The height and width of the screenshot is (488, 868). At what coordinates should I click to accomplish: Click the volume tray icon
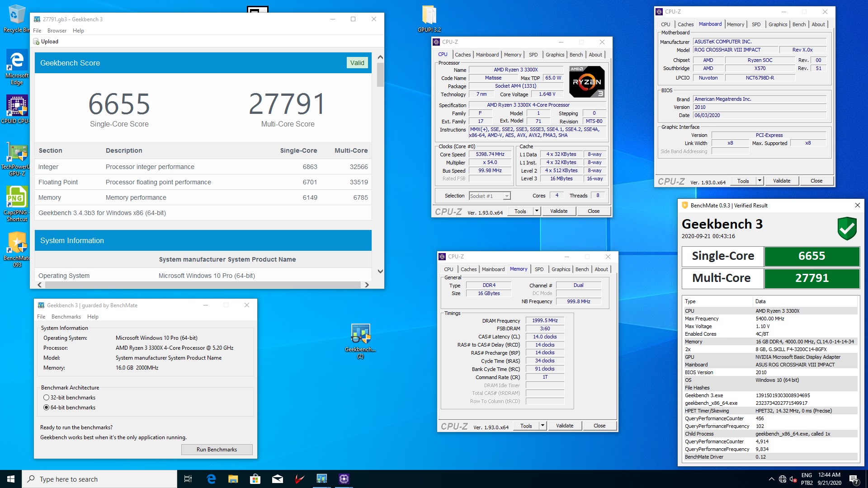click(x=793, y=479)
